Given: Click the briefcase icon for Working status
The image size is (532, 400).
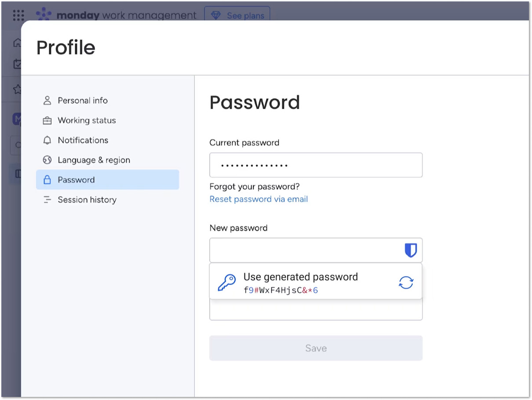Looking at the screenshot, I should (48, 120).
